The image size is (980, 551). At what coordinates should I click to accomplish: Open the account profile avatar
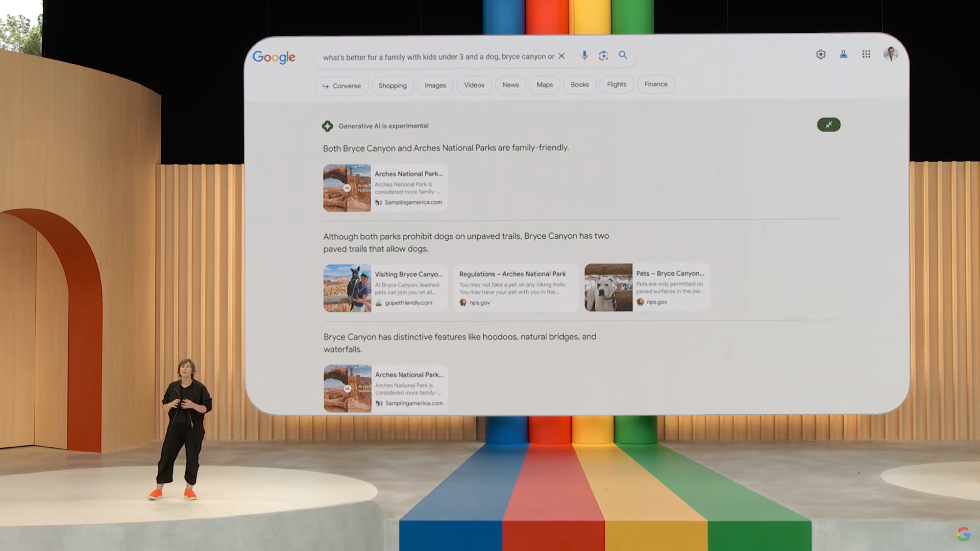891,54
